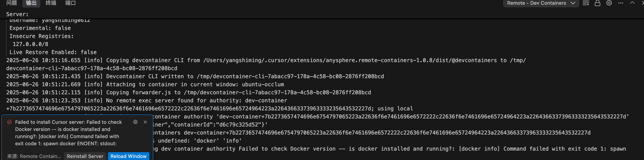Open output panel gear settings

click(609, 3)
